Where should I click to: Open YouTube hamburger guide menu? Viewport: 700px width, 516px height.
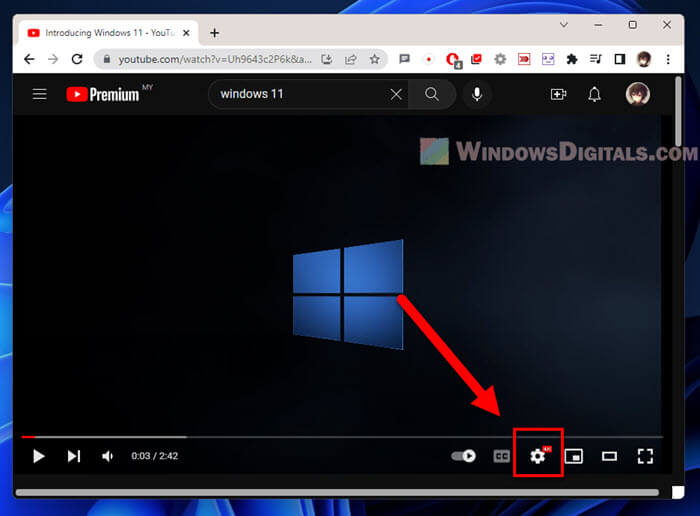[40, 94]
